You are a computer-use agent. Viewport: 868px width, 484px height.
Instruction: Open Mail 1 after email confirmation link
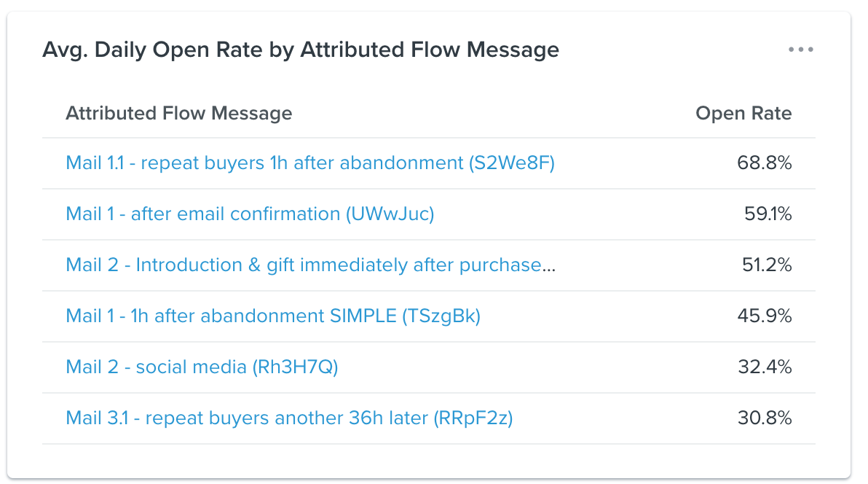250,214
